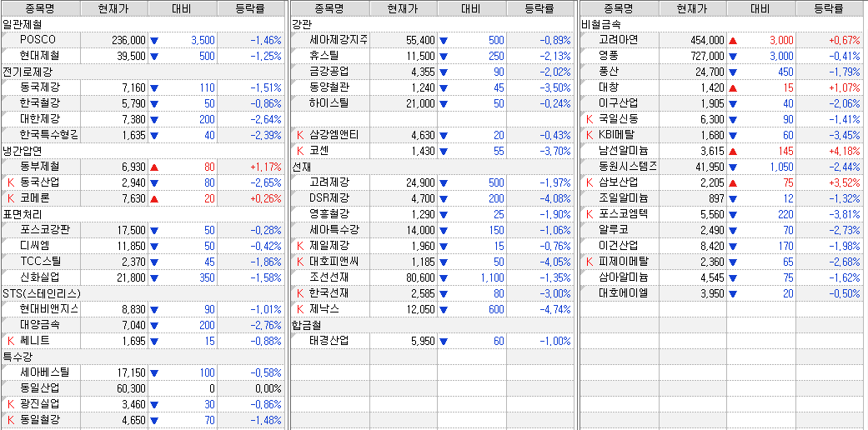The height and width of the screenshot is (430, 868).
Task: Click the K icon next to 제낙스
Action: pyautogui.click(x=301, y=309)
